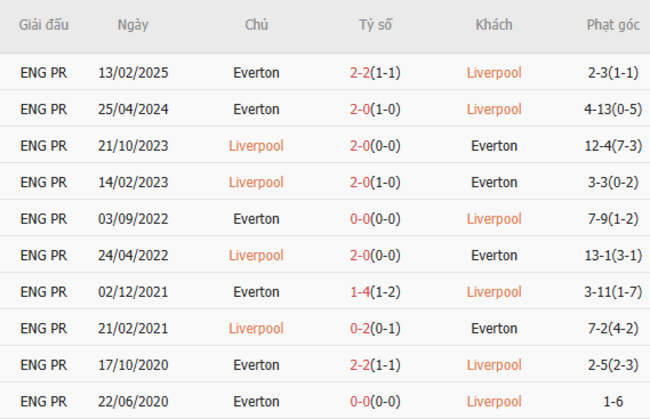Viewport: 650px width, 419px height.
Task: Click the Phạt góc column header
Action: point(615,25)
